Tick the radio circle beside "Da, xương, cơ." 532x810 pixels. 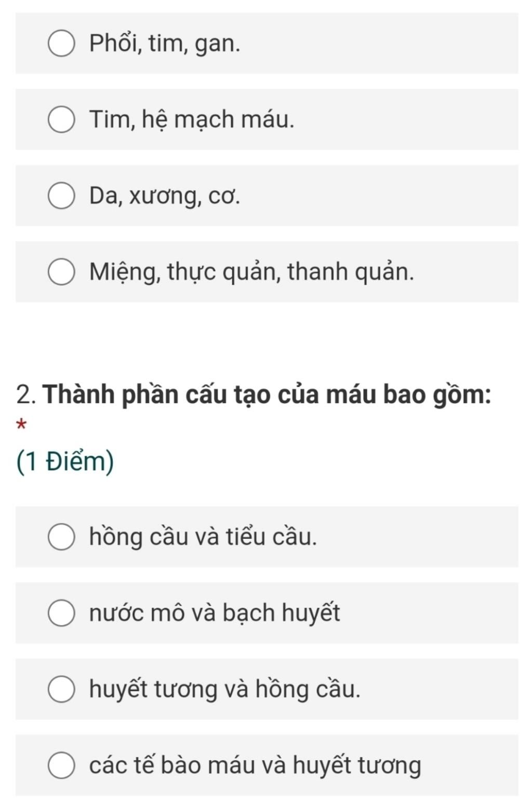(61, 196)
